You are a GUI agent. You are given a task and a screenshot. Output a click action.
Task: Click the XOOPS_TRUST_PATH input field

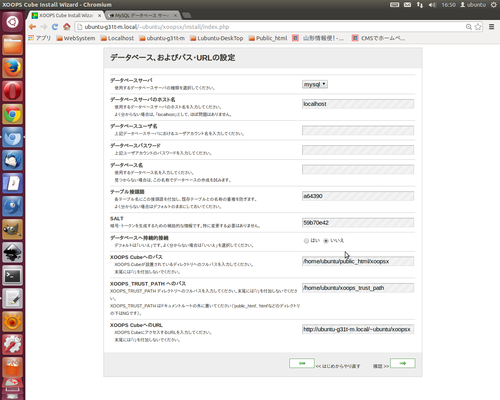tap(358, 288)
